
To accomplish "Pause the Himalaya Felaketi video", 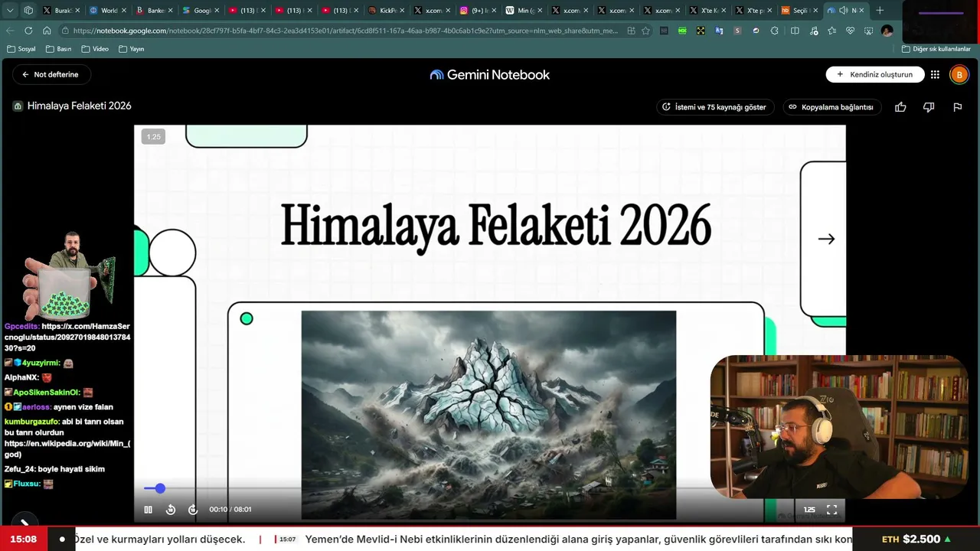I will (x=149, y=510).
